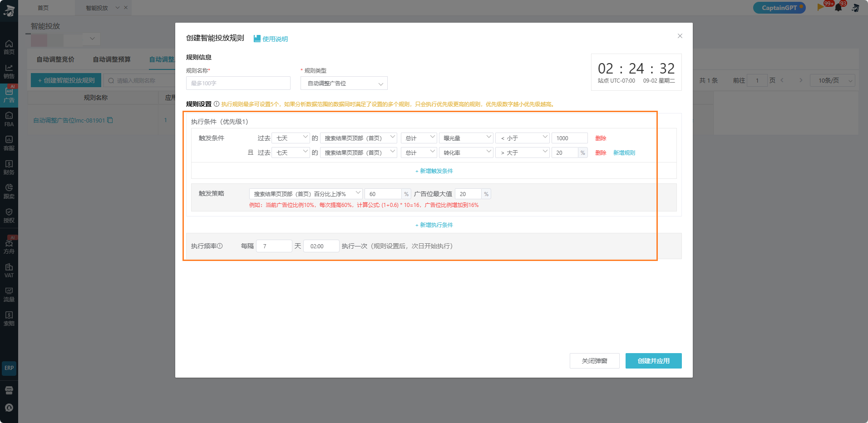Focus the 前往 page number input

757,80
